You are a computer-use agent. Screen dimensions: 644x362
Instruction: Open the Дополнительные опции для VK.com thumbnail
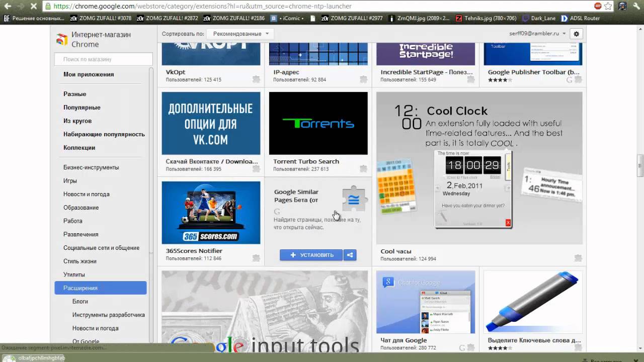click(x=211, y=123)
